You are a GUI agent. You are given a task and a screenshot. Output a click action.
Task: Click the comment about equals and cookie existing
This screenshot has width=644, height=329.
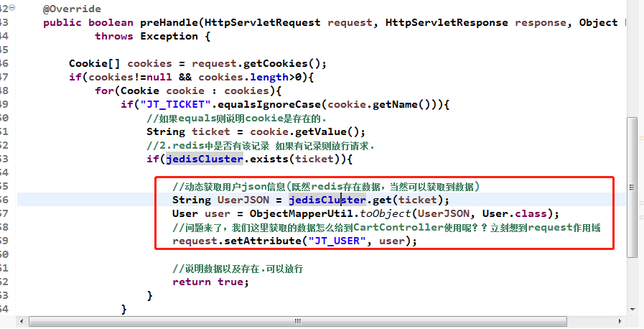(x=237, y=119)
